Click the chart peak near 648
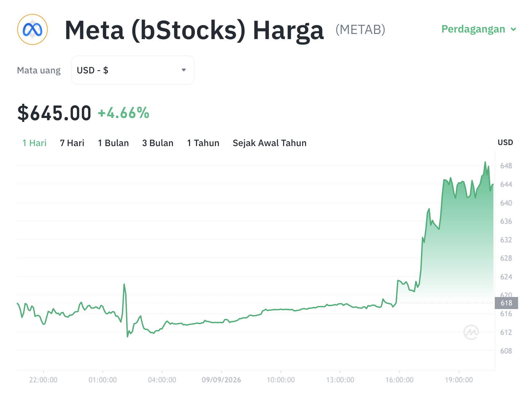532x396 pixels. [x=485, y=163]
